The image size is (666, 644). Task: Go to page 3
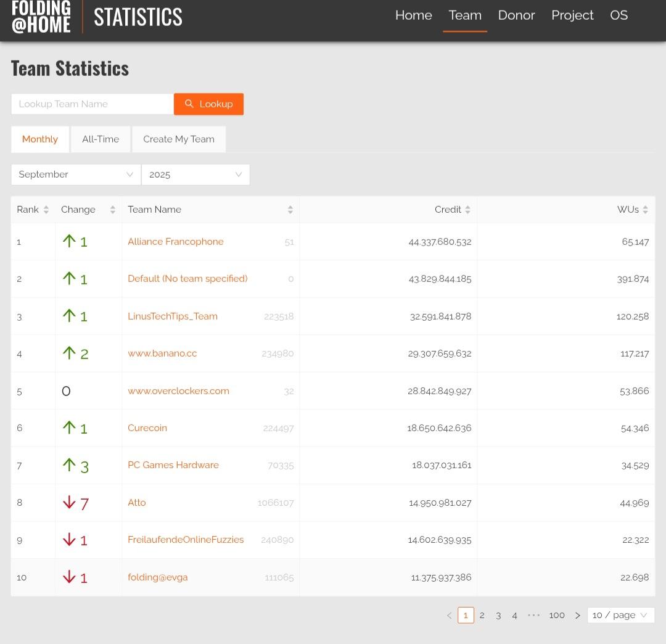pos(498,615)
